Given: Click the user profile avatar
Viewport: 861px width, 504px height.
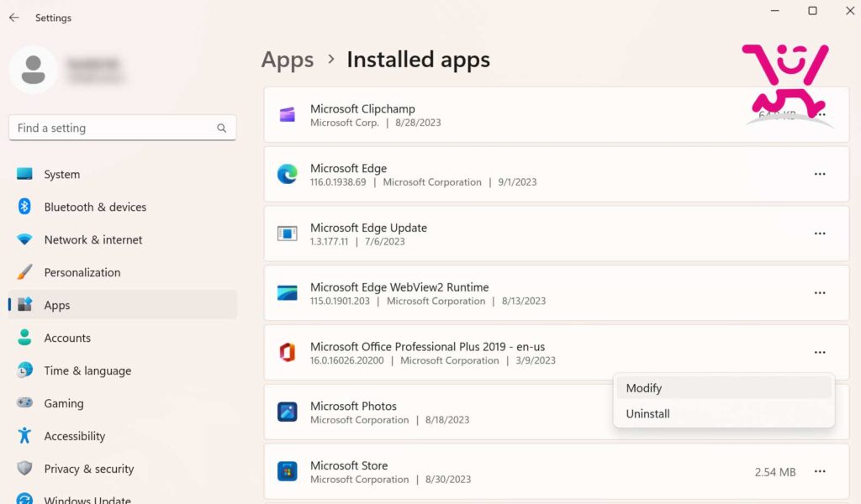Looking at the screenshot, I should point(33,70).
